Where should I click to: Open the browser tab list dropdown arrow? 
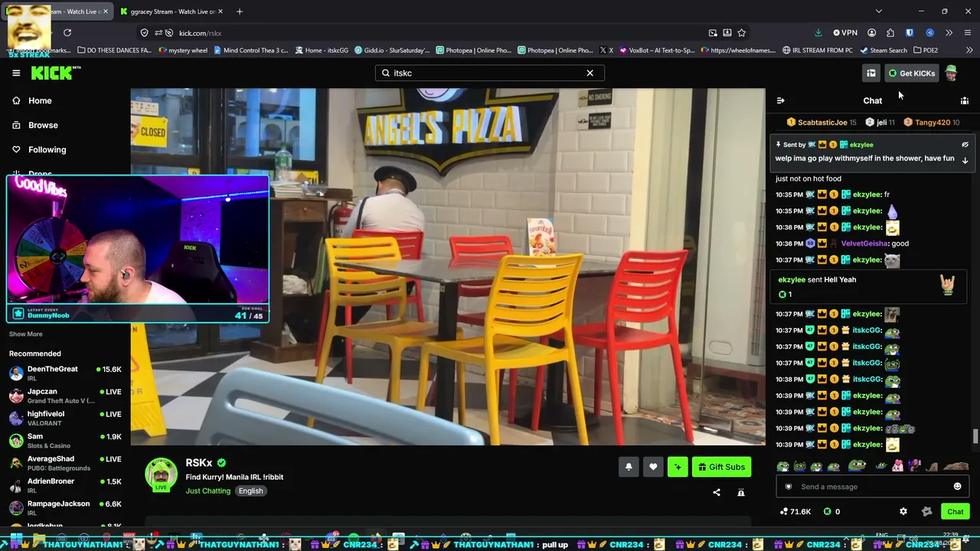tap(878, 11)
